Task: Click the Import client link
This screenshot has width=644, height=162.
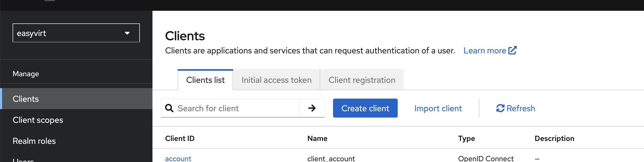Action: (438, 108)
